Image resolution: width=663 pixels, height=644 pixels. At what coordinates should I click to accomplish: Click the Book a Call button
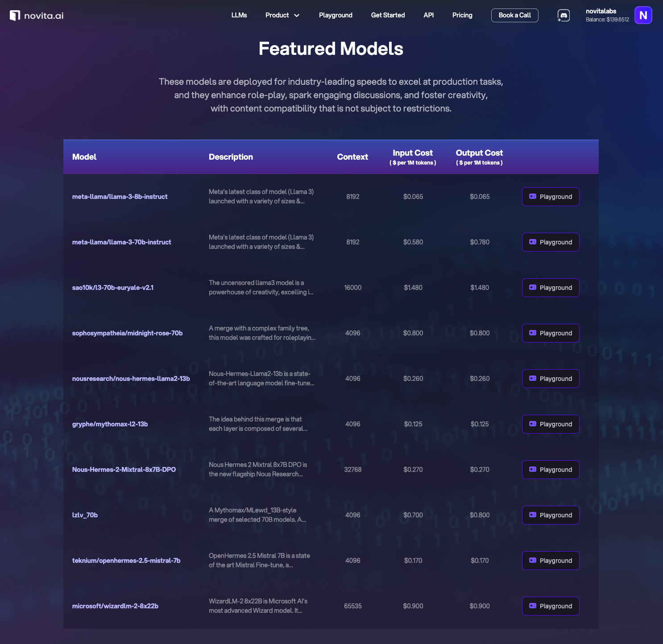514,15
